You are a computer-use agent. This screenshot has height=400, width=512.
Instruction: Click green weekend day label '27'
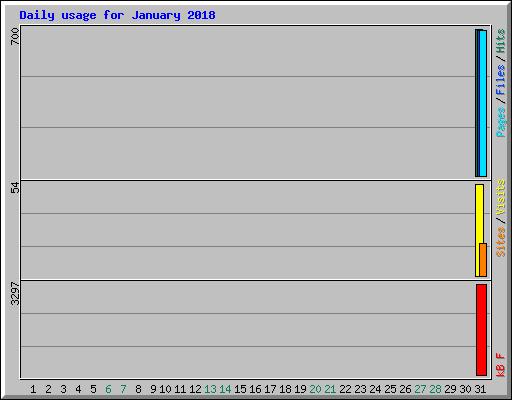click(420, 389)
